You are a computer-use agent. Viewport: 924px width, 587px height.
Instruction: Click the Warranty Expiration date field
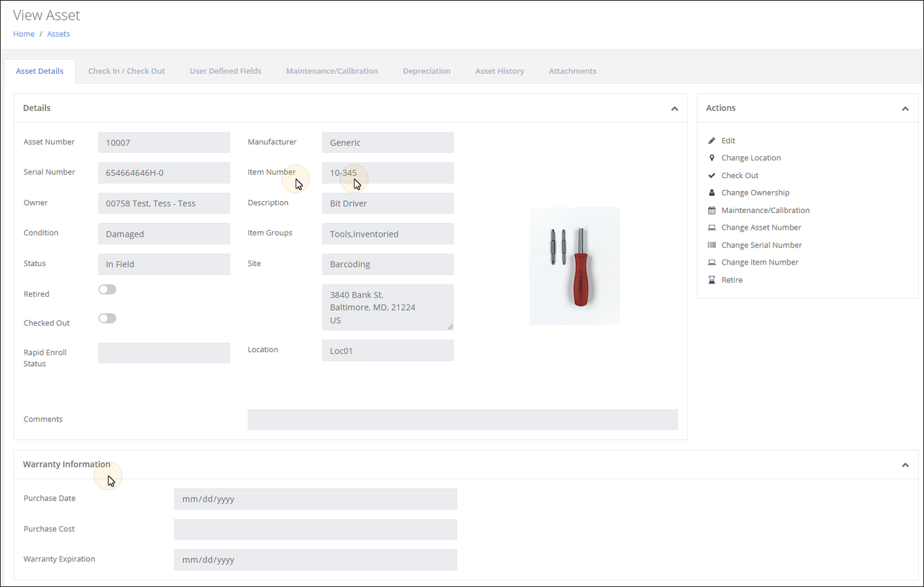[x=315, y=560]
